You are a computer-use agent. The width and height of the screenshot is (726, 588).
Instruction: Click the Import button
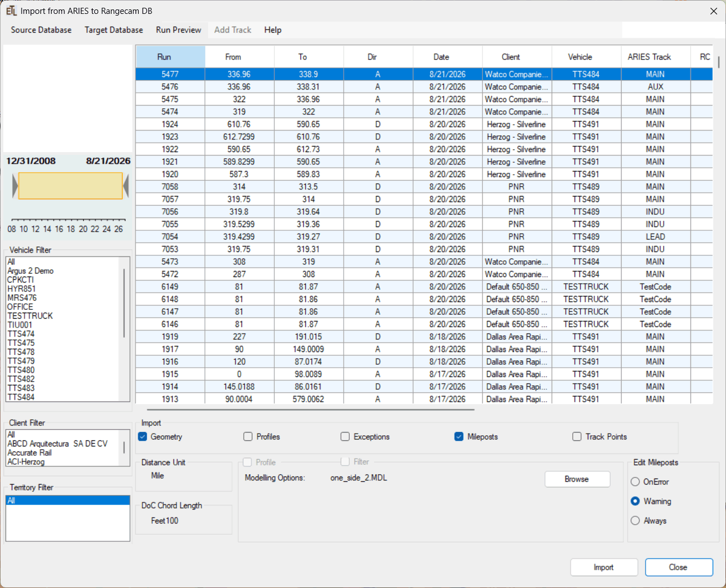tap(604, 567)
